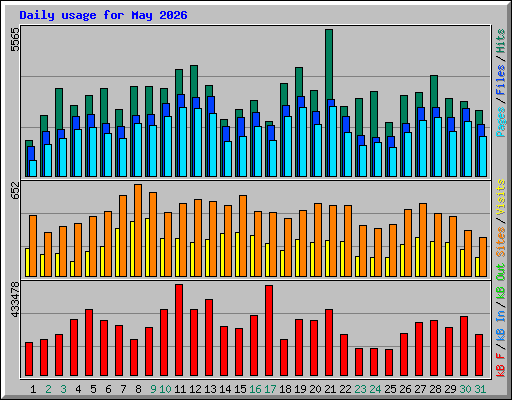Screen dimensions: 512x400
Task: Click day 7 axis label
Action: [x=123, y=389]
